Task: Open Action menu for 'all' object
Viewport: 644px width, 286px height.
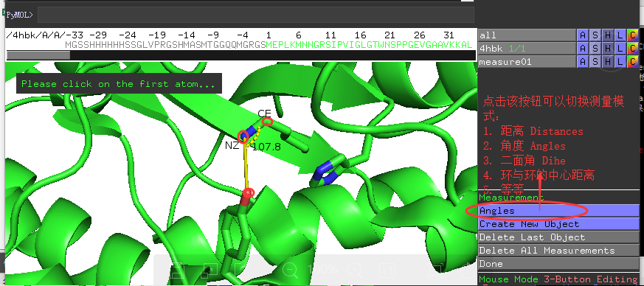Action: (582, 35)
